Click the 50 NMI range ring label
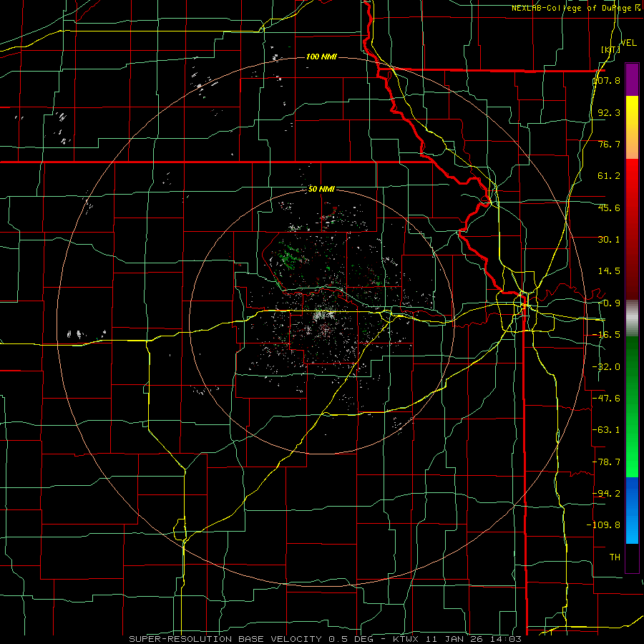The image size is (644, 644). pyautogui.click(x=321, y=189)
